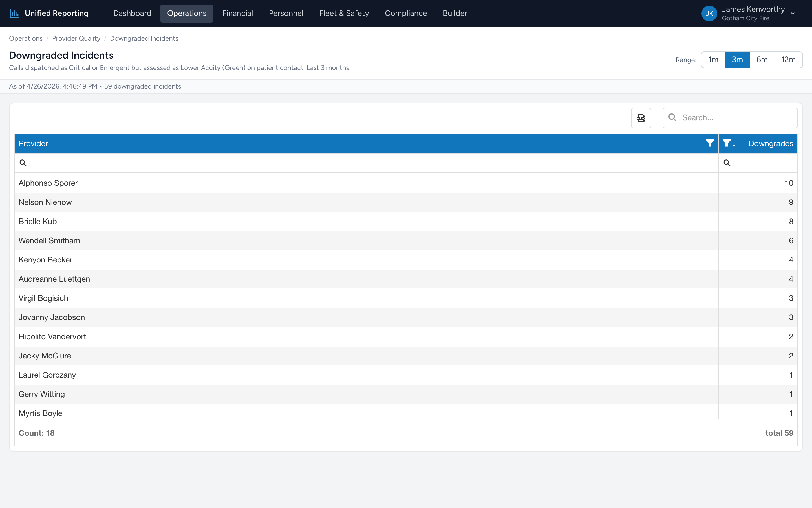Click Wendell Smitham's downgrade count 6
Image resolution: width=812 pixels, height=508 pixels.
(x=791, y=240)
